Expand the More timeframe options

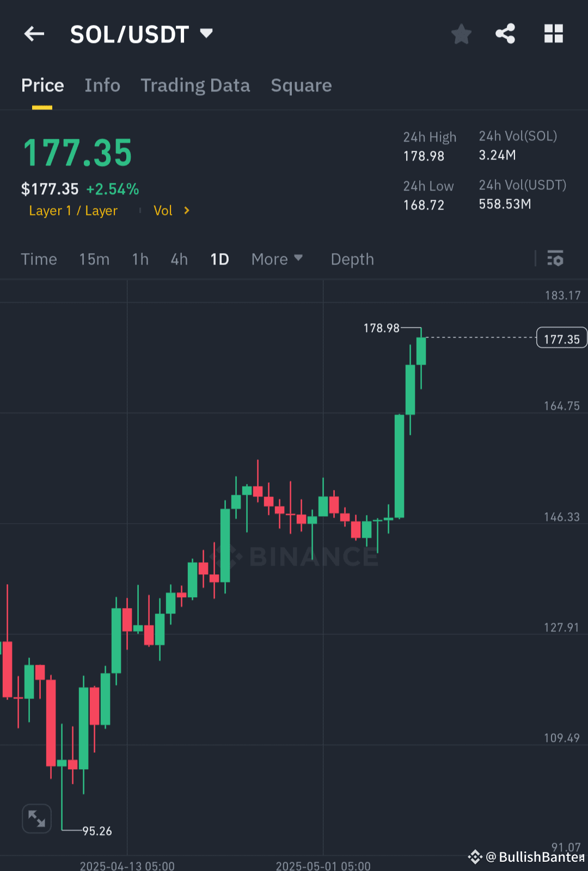pyautogui.click(x=277, y=259)
